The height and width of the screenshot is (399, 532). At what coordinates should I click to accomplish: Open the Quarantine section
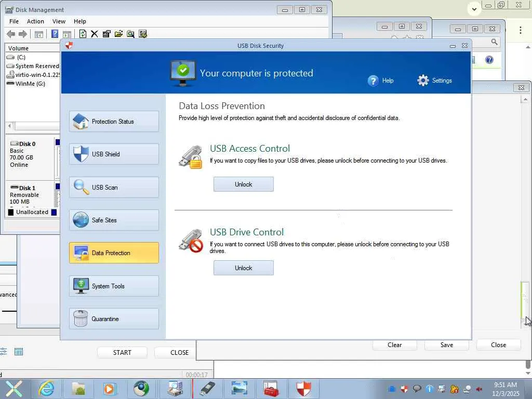114,319
